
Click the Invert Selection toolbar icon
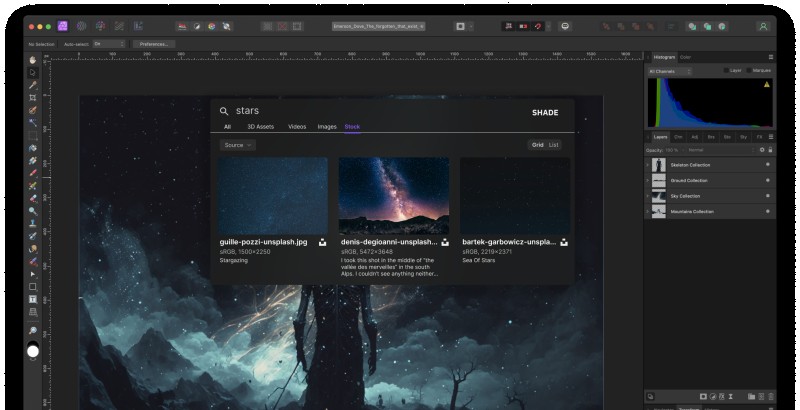point(297,27)
